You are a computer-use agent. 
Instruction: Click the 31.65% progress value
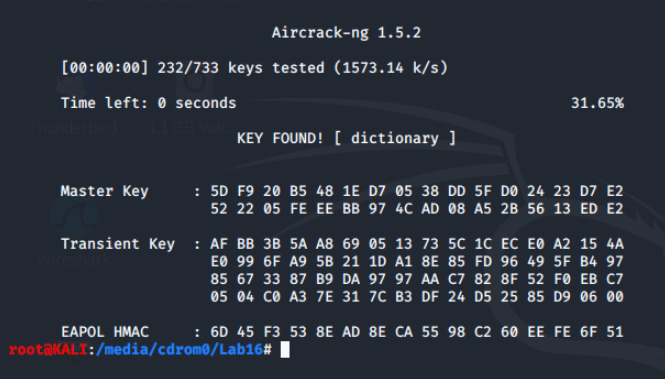pos(597,103)
